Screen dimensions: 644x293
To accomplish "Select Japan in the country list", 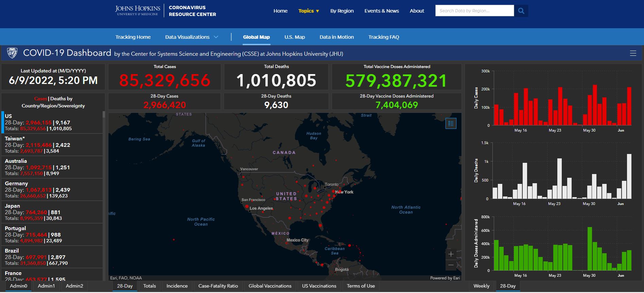I will click(x=52, y=212).
